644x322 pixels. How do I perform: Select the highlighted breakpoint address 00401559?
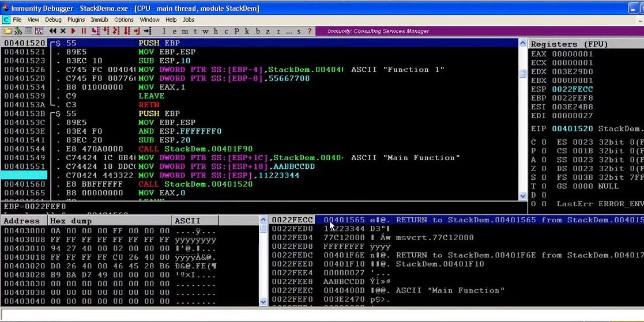point(24,175)
